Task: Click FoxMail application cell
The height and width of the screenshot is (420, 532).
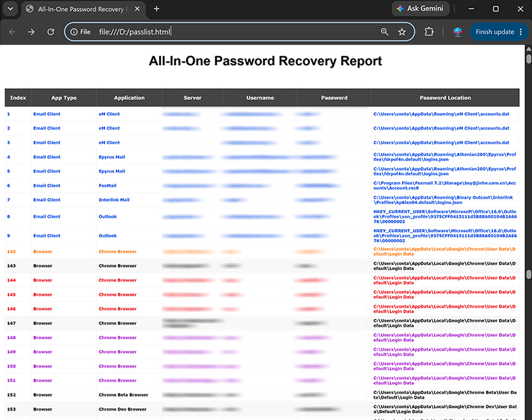Action: [108, 186]
